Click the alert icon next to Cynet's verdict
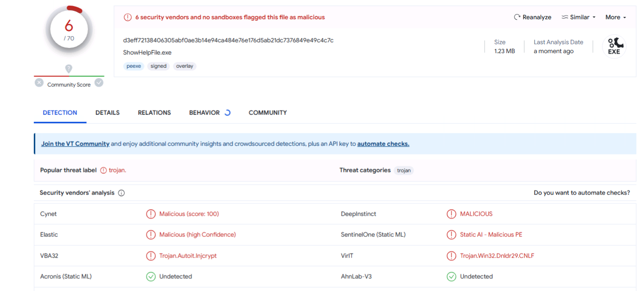This screenshot has width=644, height=291. pos(151,214)
